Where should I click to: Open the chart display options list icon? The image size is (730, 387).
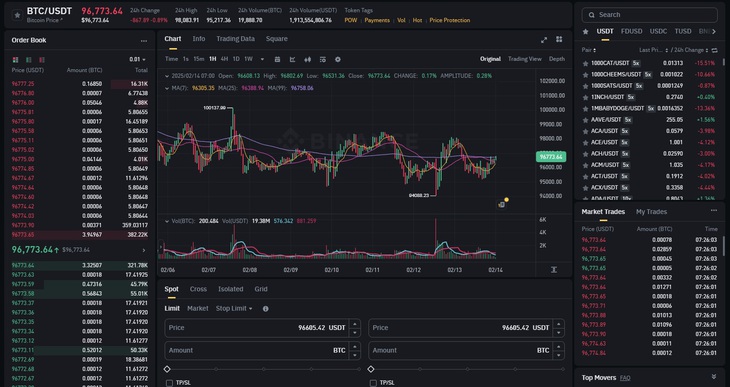pyautogui.click(x=323, y=59)
